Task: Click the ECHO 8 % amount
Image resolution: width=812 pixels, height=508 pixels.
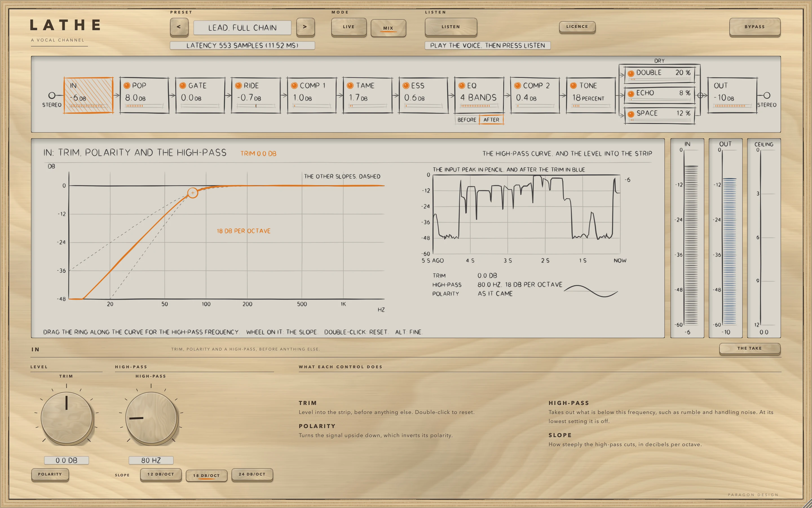Action: (x=685, y=93)
